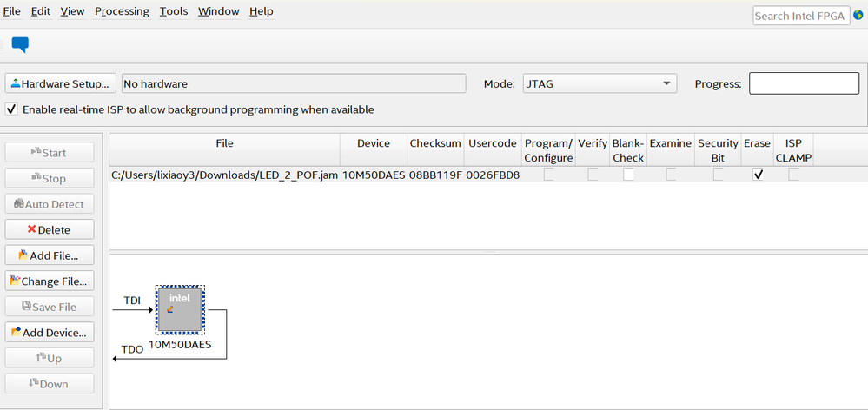The height and width of the screenshot is (410, 868).
Task: Click the Progress bar field
Action: (804, 83)
